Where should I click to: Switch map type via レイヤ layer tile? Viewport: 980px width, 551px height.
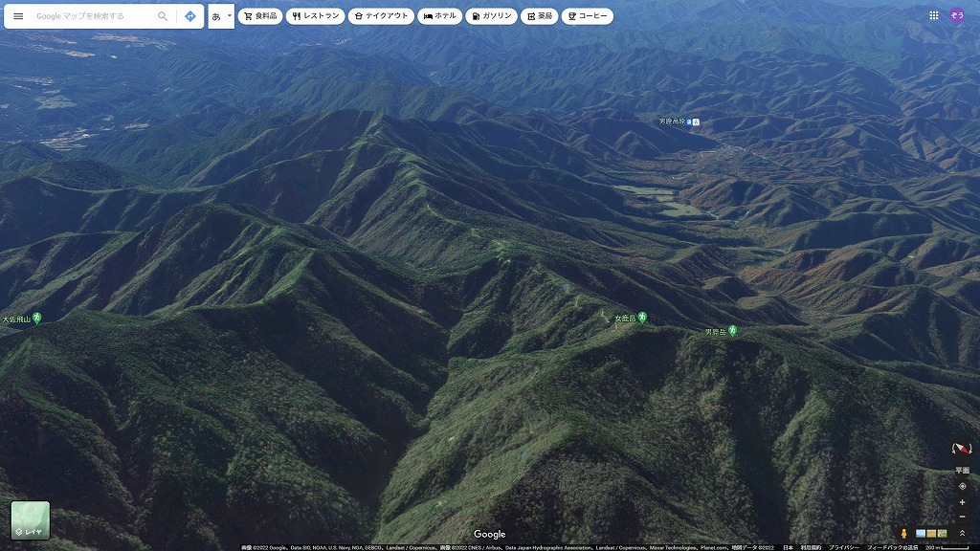click(31, 520)
